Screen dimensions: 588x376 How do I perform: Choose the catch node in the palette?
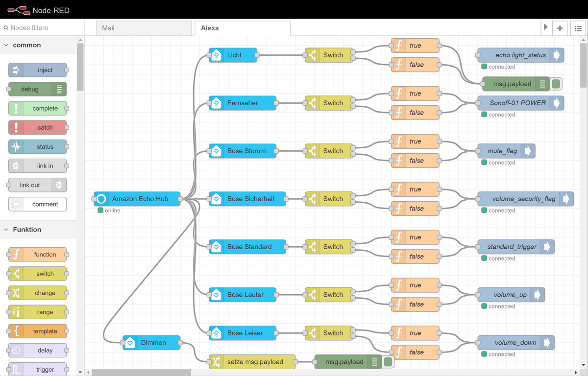[x=38, y=127]
